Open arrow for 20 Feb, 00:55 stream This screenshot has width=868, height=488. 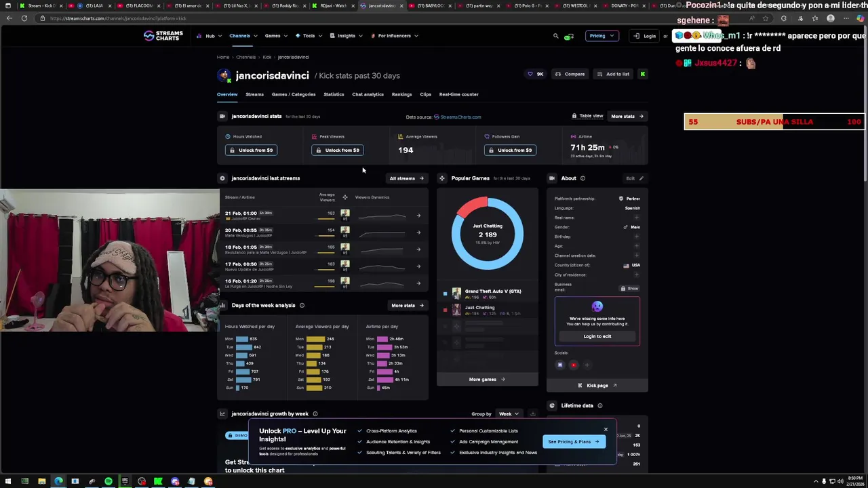(x=418, y=232)
